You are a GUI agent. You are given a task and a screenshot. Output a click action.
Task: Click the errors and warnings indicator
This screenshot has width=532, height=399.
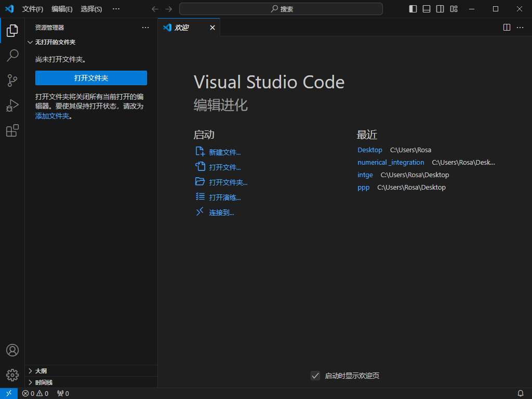pyautogui.click(x=35, y=393)
